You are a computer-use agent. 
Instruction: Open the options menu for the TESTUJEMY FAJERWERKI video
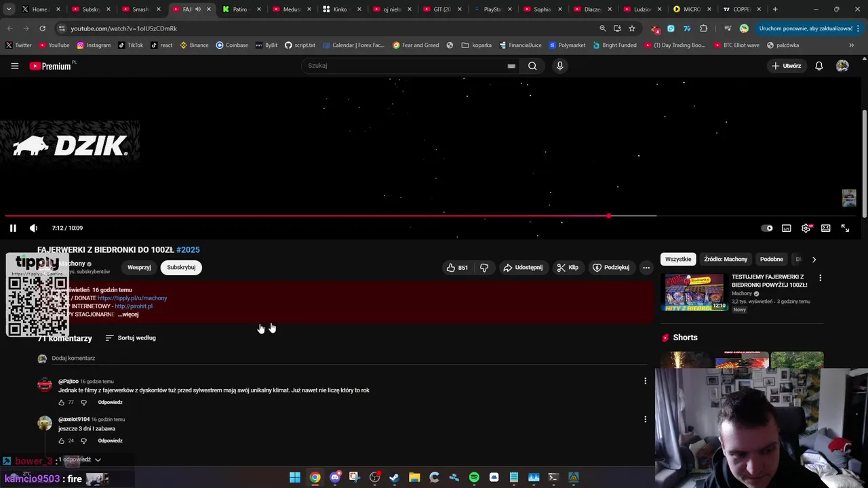click(x=820, y=278)
